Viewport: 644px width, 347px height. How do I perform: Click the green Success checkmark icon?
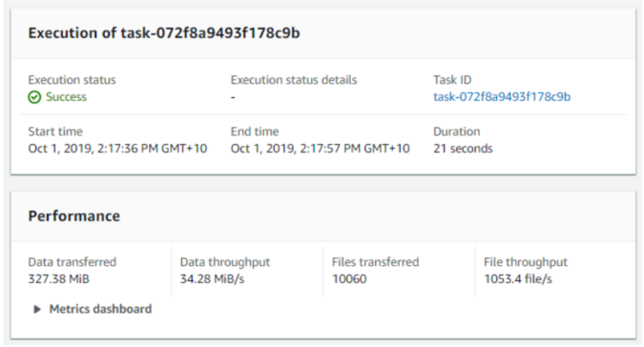[34, 97]
